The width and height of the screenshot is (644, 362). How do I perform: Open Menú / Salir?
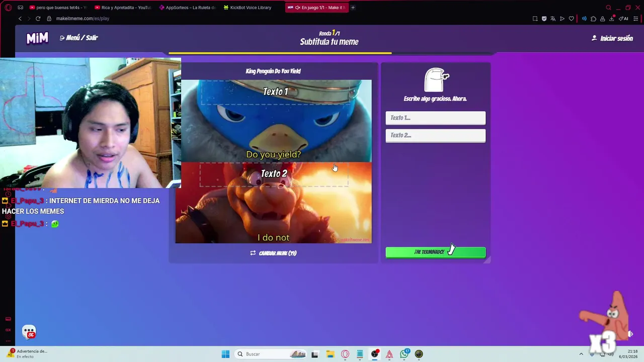pyautogui.click(x=78, y=38)
